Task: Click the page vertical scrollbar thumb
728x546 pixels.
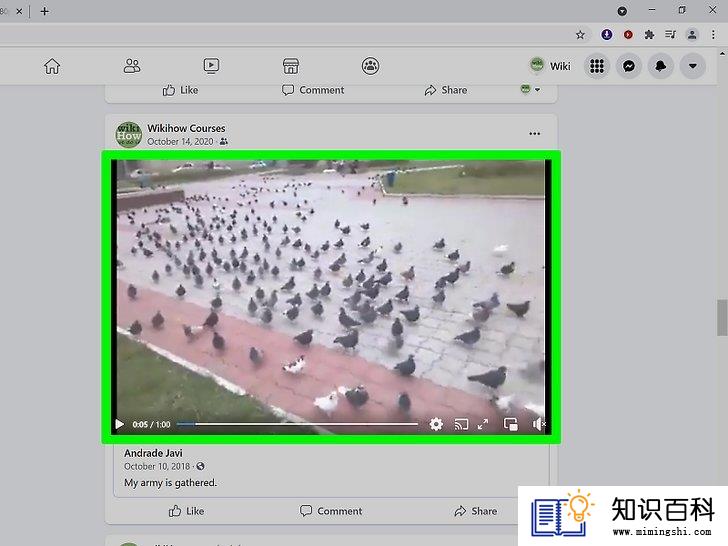Action: tap(722, 318)
